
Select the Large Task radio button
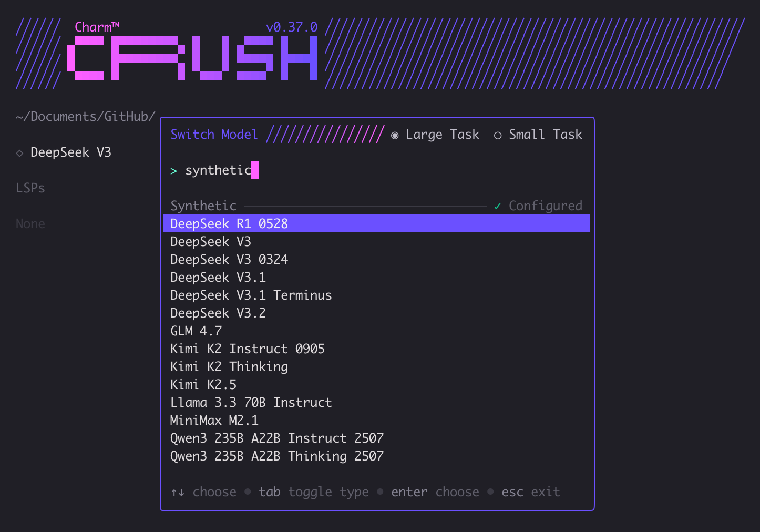tap(395, 135)
